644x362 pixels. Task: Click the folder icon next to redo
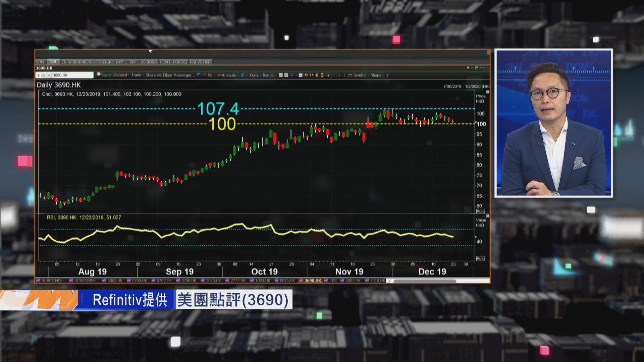point(209,75)
